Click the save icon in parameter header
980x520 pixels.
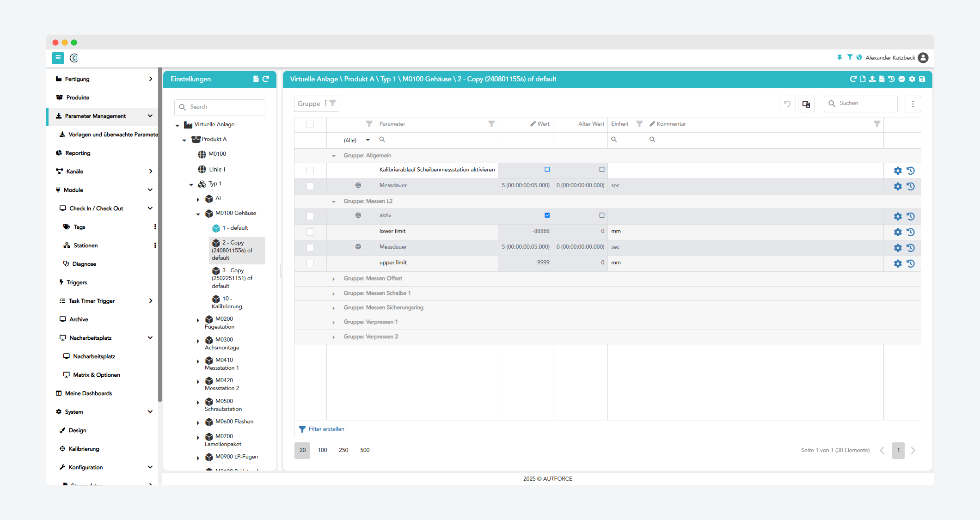pos(922,79)
